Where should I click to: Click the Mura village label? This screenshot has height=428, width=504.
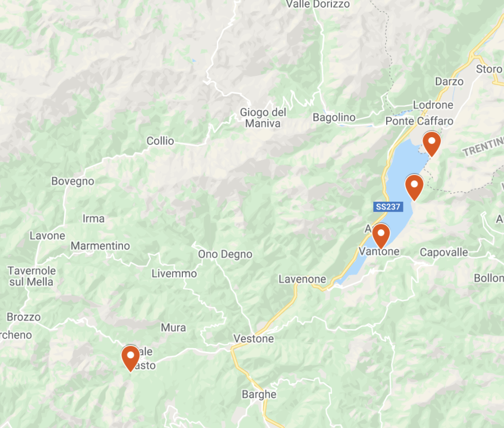click(173, 328)
